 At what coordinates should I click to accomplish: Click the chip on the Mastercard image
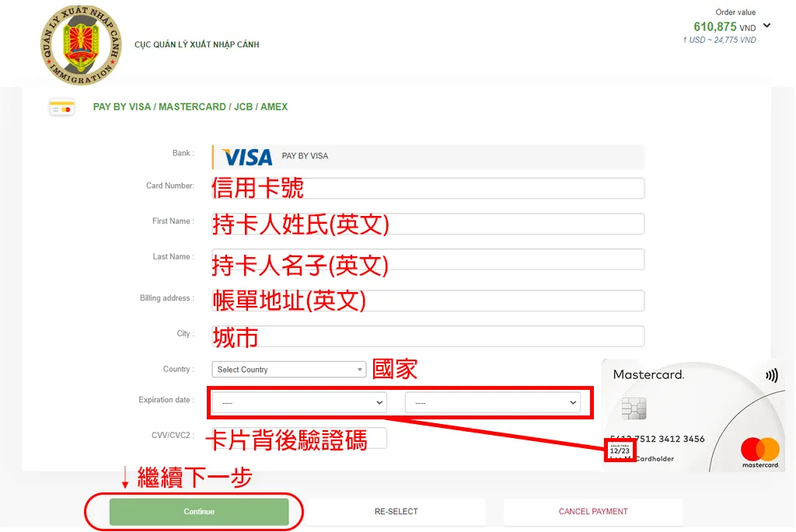click(634, 408)
